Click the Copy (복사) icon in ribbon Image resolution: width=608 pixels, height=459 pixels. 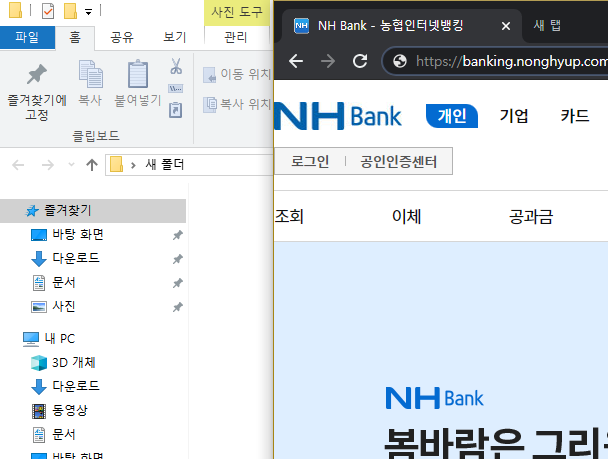90,74
